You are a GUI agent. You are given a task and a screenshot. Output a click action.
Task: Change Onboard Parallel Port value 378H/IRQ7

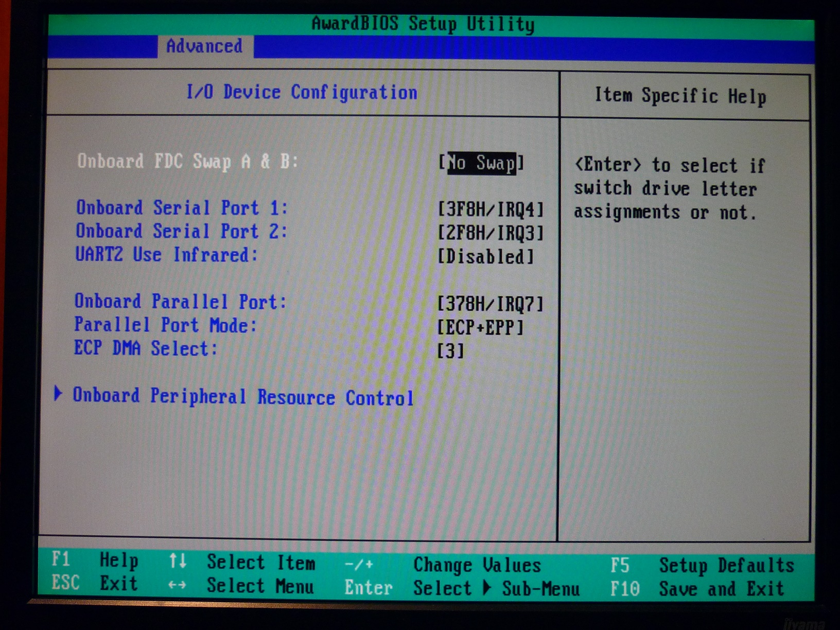click(490, 304)
